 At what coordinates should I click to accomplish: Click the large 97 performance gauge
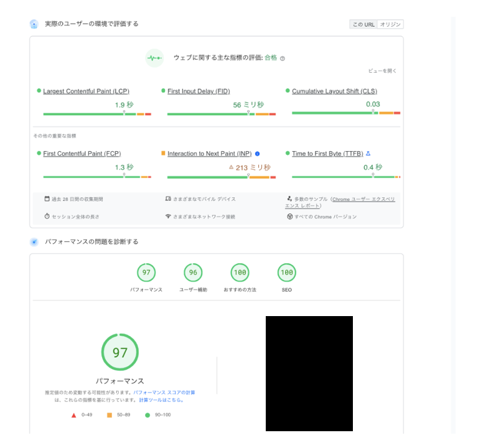click(x=119, y=352)
